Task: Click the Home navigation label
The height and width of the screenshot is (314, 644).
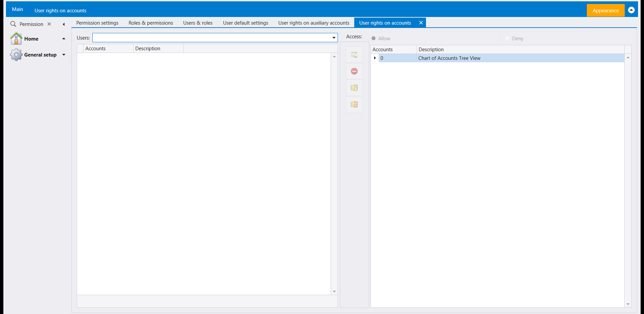Action: pyautogui.click(x=31, y=39)
